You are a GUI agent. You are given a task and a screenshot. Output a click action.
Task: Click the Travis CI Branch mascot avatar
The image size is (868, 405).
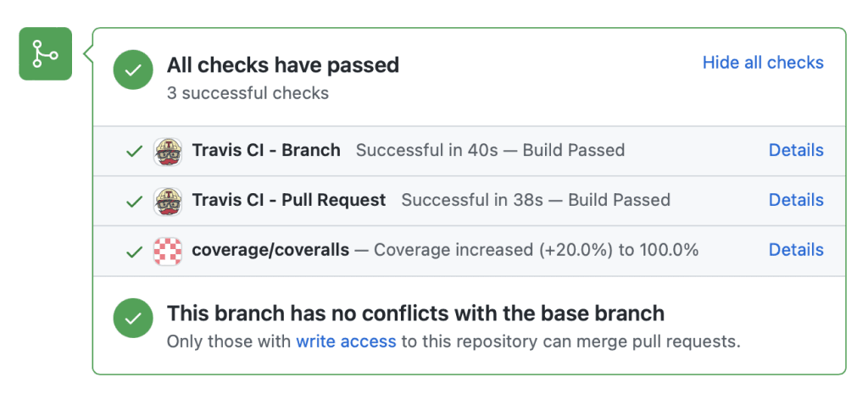pos(168,151)
